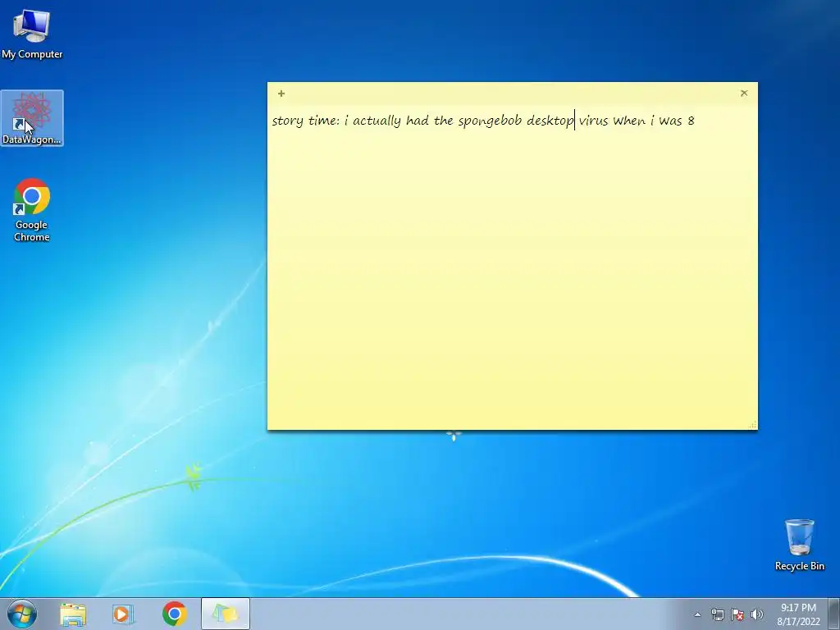Add a new sticky note with plus icon
Screen dimensions: 840x630
tap(281, 94)
